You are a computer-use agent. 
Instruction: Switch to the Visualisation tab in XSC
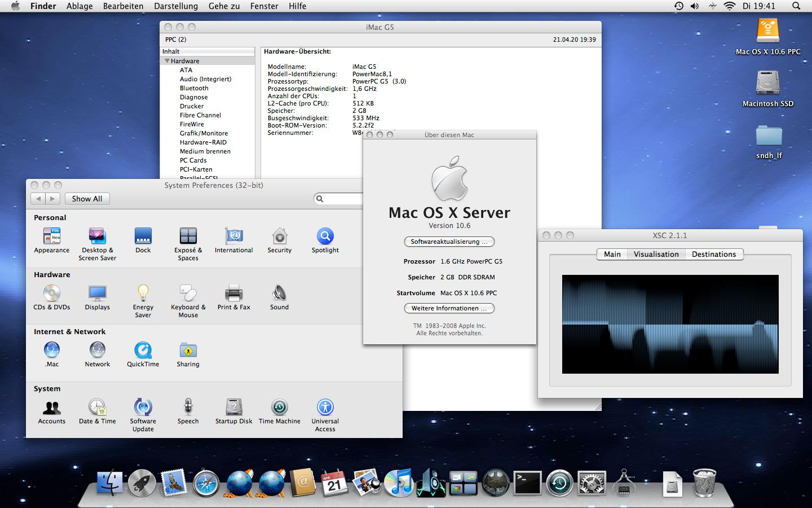coord(656,255)
